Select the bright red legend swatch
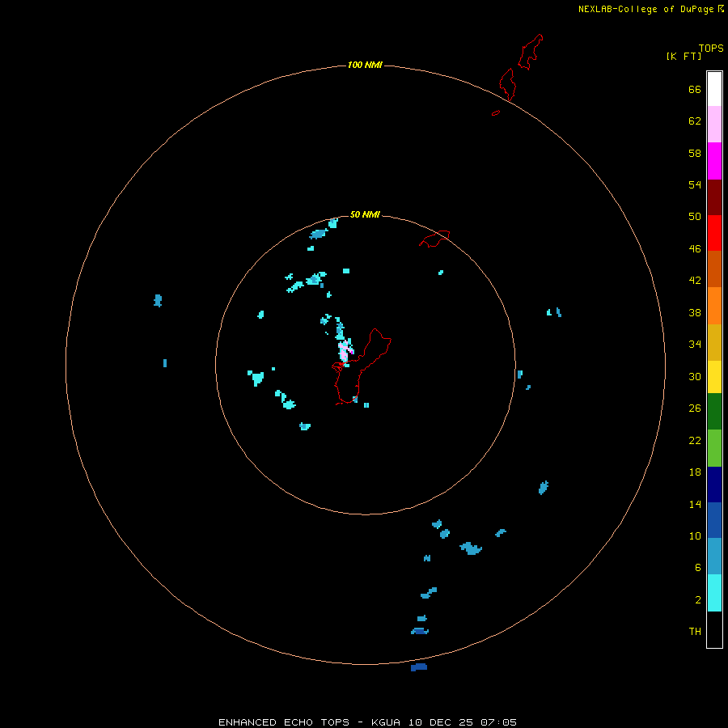728x728 pixels. pyautogui.click(x=714, y=233)
